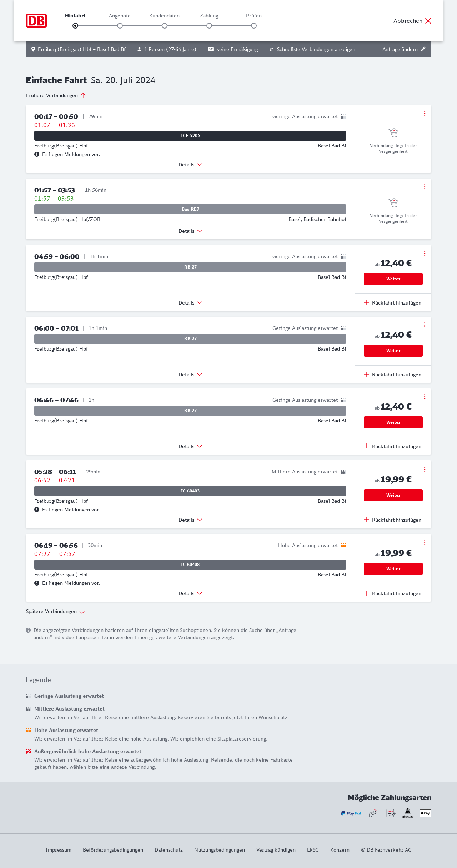The height and width of the screenshot is (868, 457).
Task: Click the PayPal payment icon
Action: click(351, 813)
